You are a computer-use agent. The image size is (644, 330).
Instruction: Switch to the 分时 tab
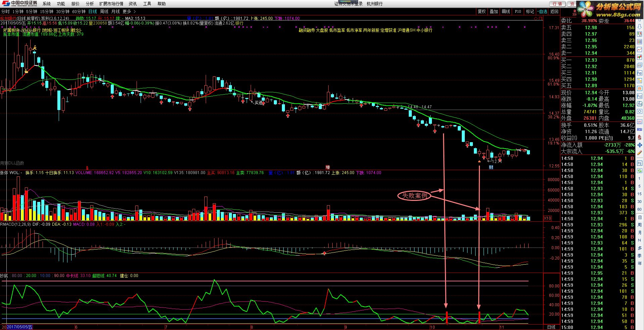[5, 11]
